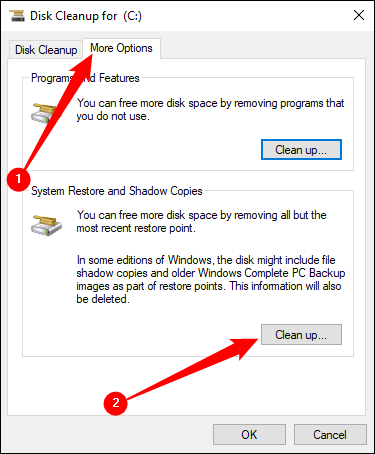Switch to the Disk Cleanup tab

point(46,50)
